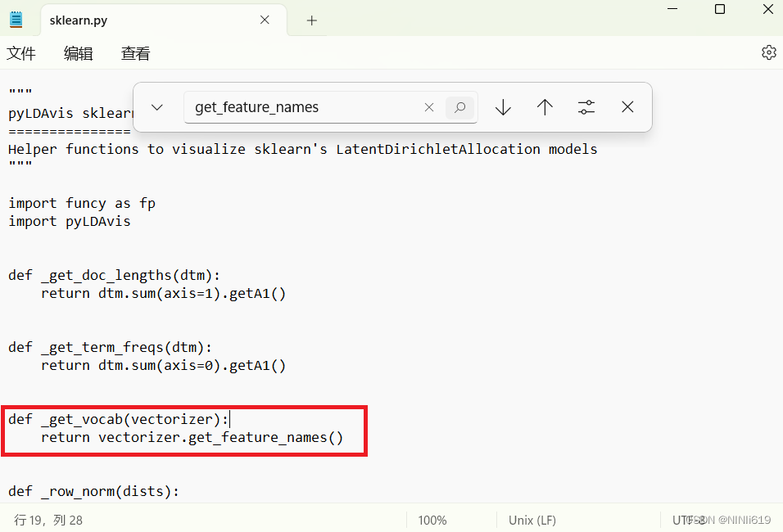Open a new tab with the plus button

pyautogui.click(x=310, y=20)
